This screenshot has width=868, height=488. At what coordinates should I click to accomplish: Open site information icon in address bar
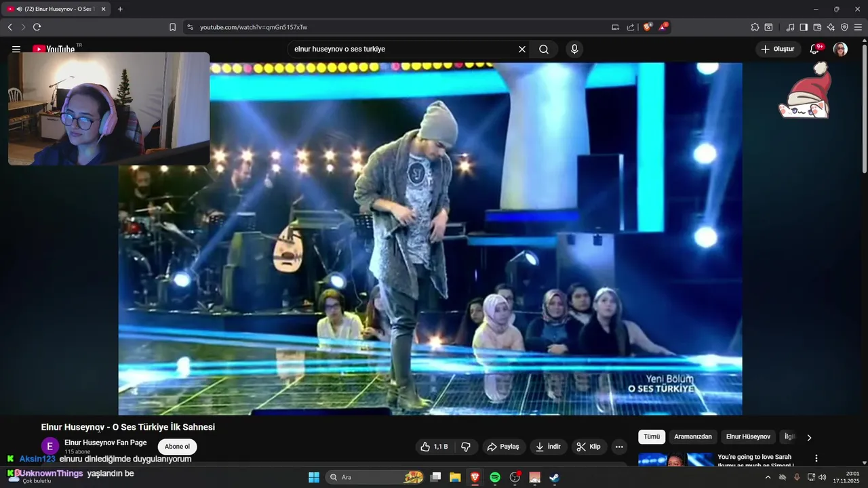pyautogui.click(x=190, y=27)
